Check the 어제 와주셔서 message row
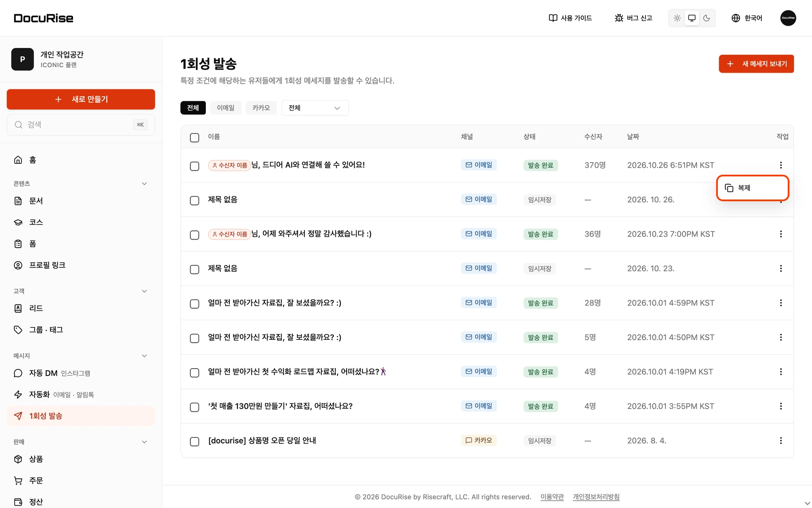 (x=194, y=235)
